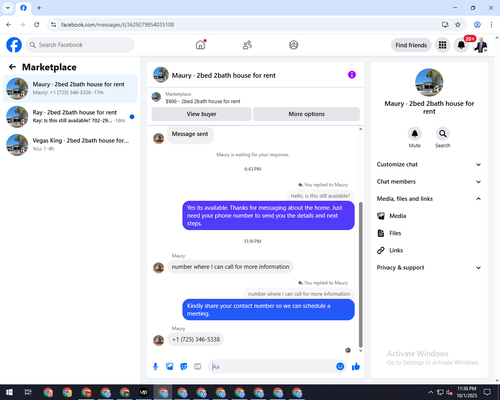Expand Privacy & support section
Image resolution: width=500 pixels, height=400 pixels.
pos(429,268)
